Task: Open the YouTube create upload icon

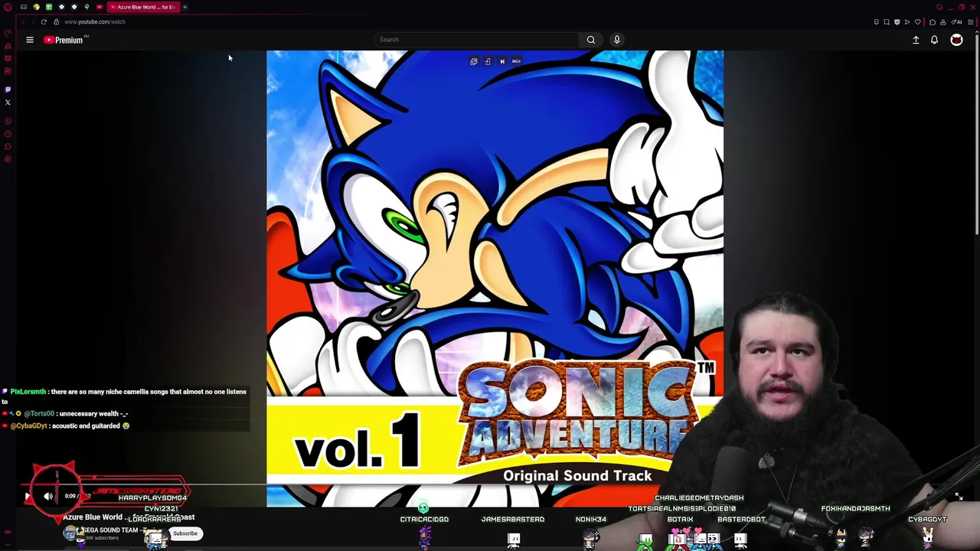Action: point(916,40)
